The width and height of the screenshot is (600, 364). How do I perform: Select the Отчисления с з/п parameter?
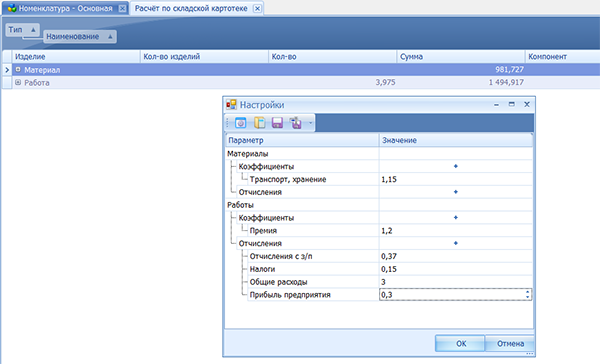tap(281, 256)
